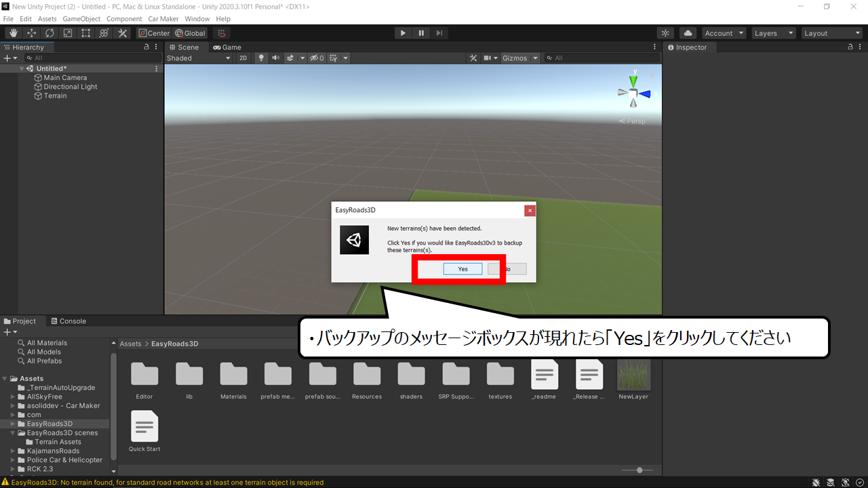868x488 pixels.
Task: Toggle hidden objects visibility
Action: tap(317, 58)
